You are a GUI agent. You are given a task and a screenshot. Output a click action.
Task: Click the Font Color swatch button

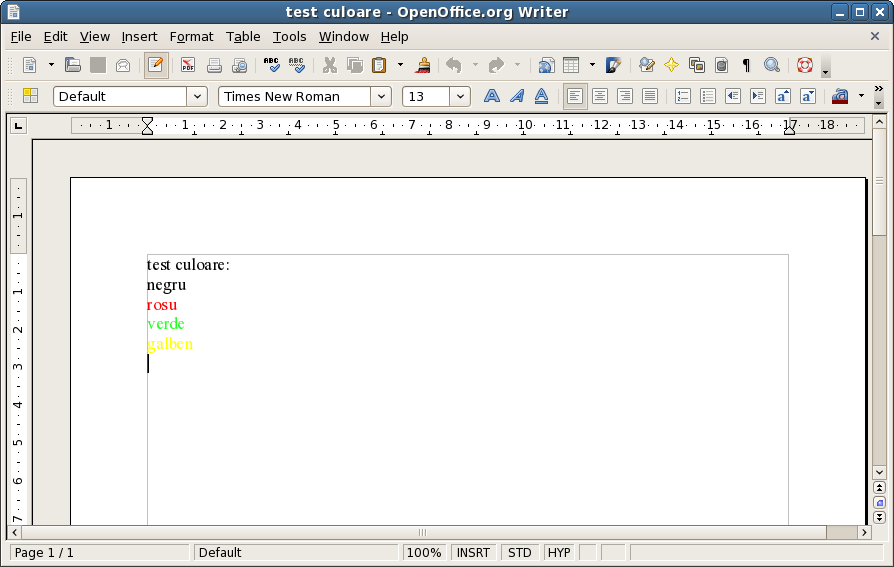pyautogui.click(x=841, y=96)
